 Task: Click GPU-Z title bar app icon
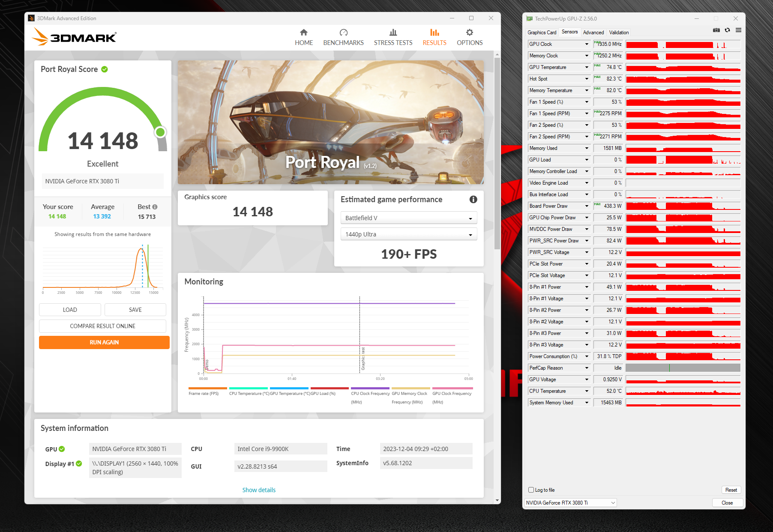(530, 18)
